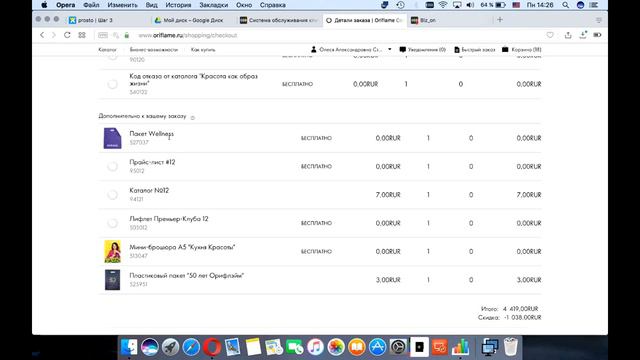Open Notes app in the dock
The height and width of the screenshot is (360, 640).
click(x=253, y=347)
